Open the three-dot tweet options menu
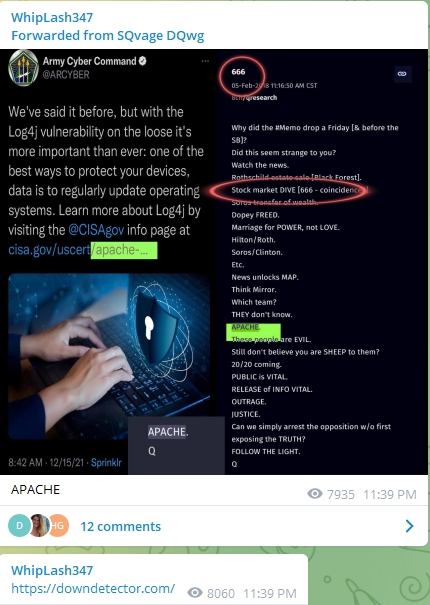The image size is (430, 605). point(205,61)
